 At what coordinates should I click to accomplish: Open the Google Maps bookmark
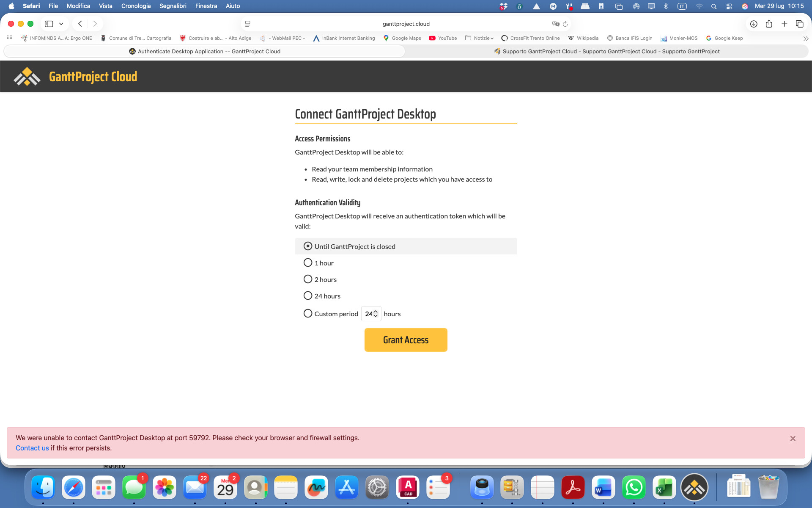pyautogui.click(x=402, y=38)
